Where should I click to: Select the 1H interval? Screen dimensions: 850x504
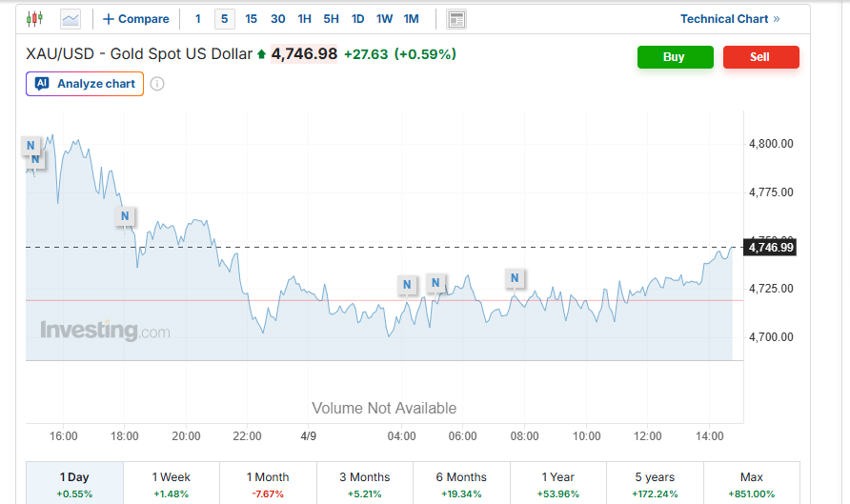point(304,19)
